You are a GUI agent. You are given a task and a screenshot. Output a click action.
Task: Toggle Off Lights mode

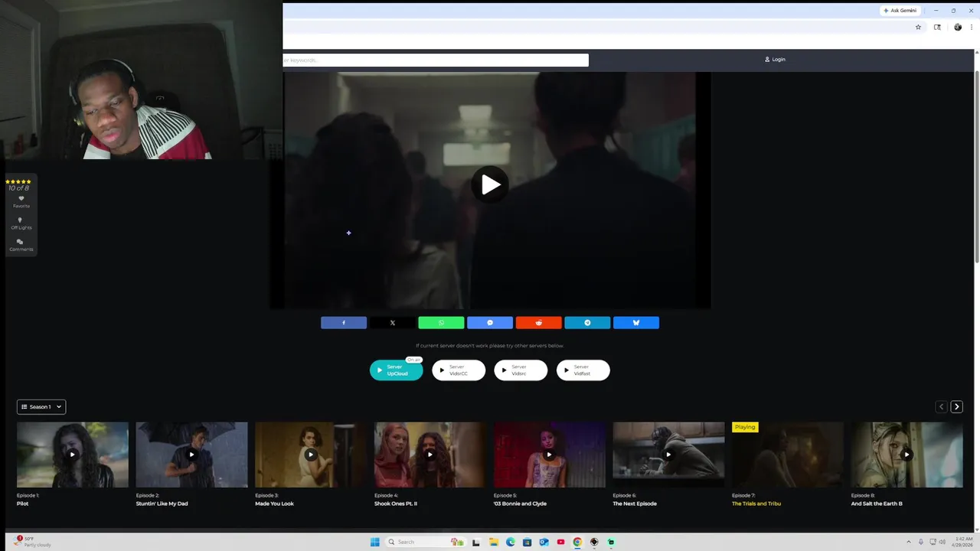pos(21,223)
